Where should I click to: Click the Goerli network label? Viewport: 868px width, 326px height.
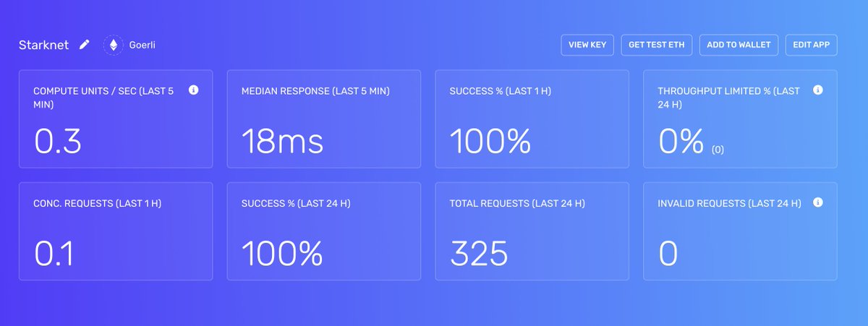pyautogui.click(x=142, y=45)
